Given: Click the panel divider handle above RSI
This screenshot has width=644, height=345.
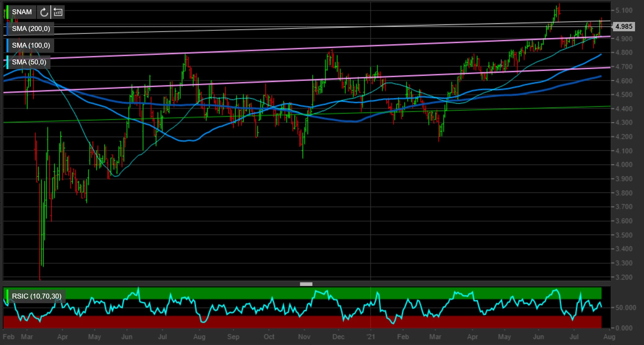Looking at the screenshot, I should (x=306, y=284).
